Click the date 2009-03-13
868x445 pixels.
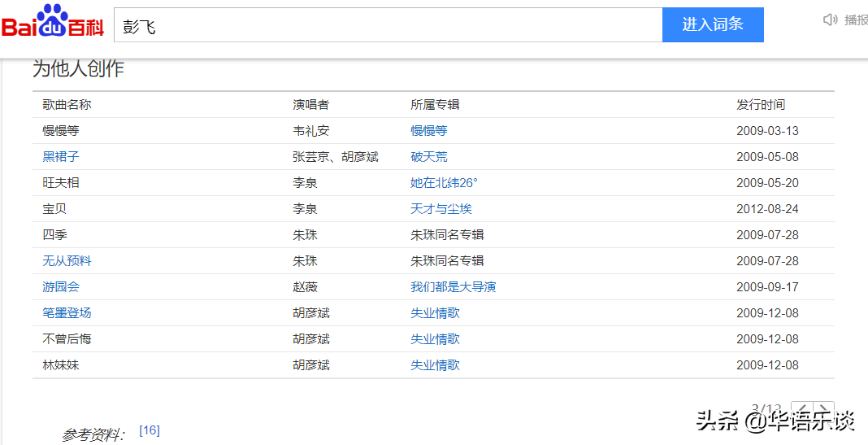coord(767,131)
